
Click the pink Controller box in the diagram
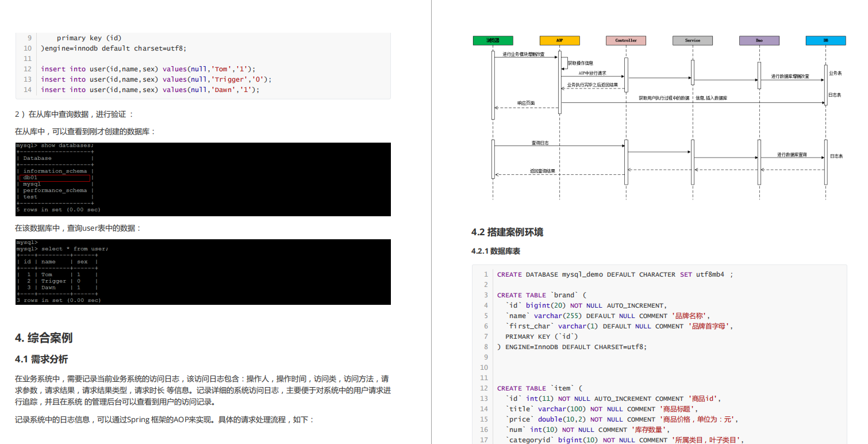pyautogui.click(x=626, y=40)
